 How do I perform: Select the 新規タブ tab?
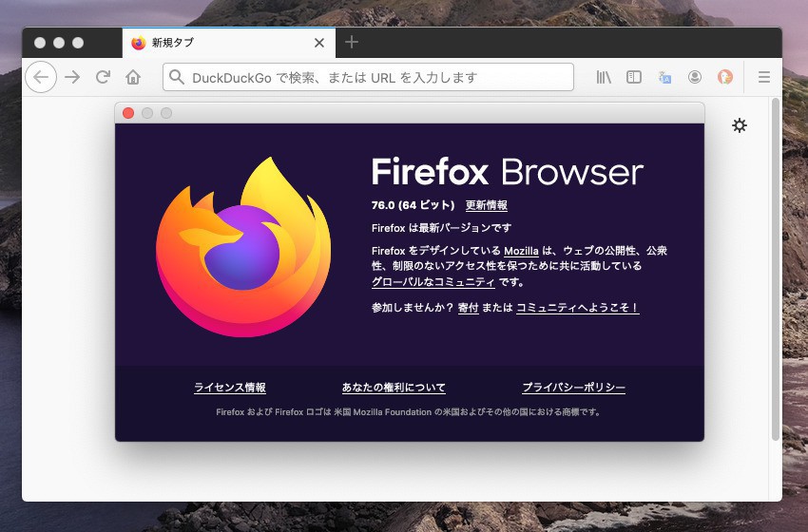click(x=229, y=43)
